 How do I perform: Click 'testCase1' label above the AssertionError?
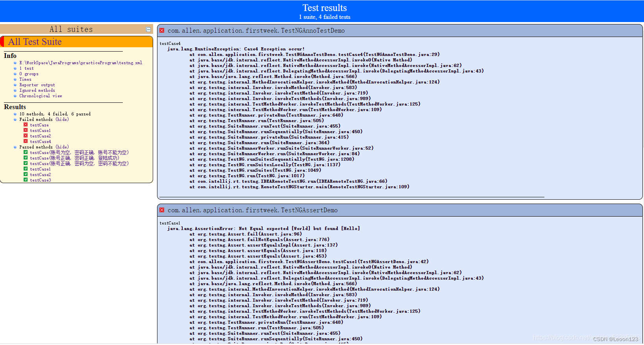tap(170, 223)
